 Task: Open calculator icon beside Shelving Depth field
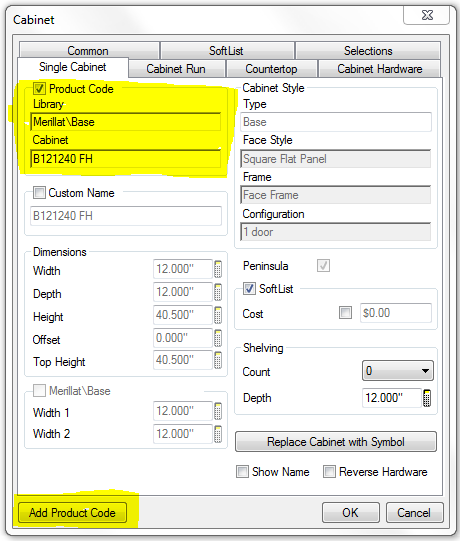tap(427, 398)
